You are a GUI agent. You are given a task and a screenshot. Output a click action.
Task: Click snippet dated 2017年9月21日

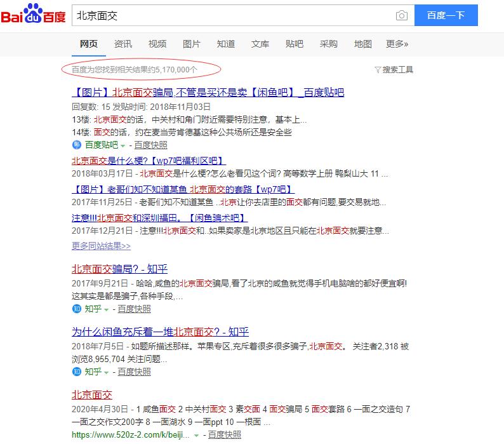point(239,290)
